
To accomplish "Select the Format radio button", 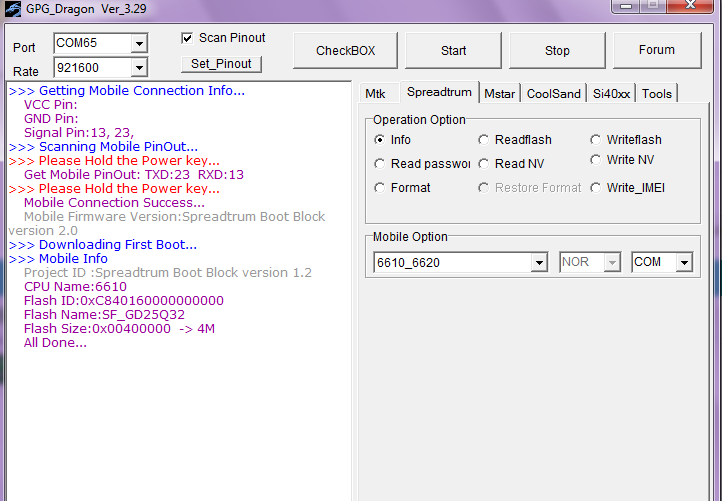I will pyautogui.click(x=379, y=188).
